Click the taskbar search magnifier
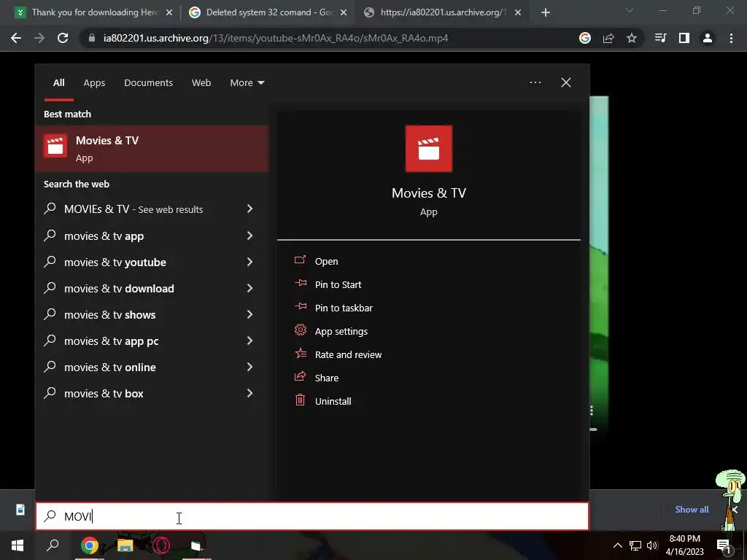 point(53,545)
